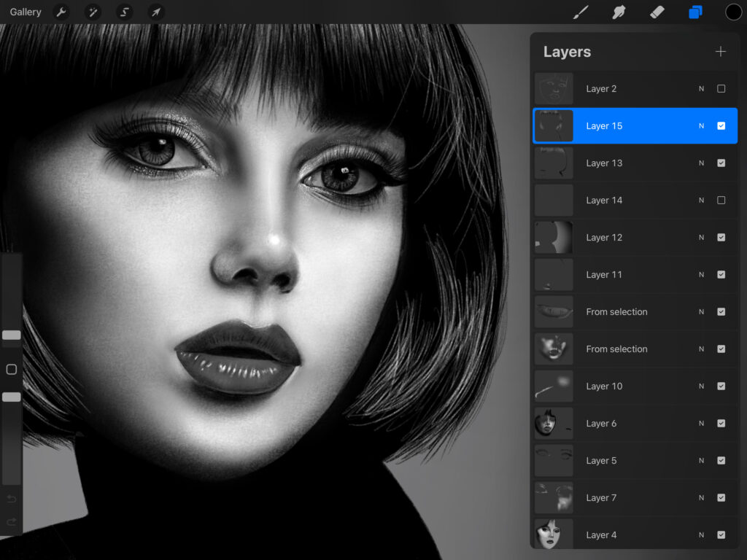Close the Layers panel via the layers icon
This screenshot has width=747, height=560.
695,12
